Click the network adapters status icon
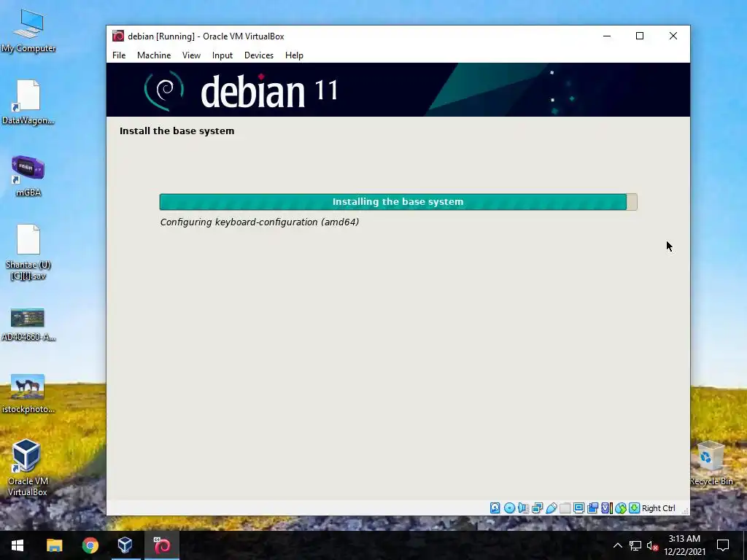The image size is (747, 560). (537, 508)
